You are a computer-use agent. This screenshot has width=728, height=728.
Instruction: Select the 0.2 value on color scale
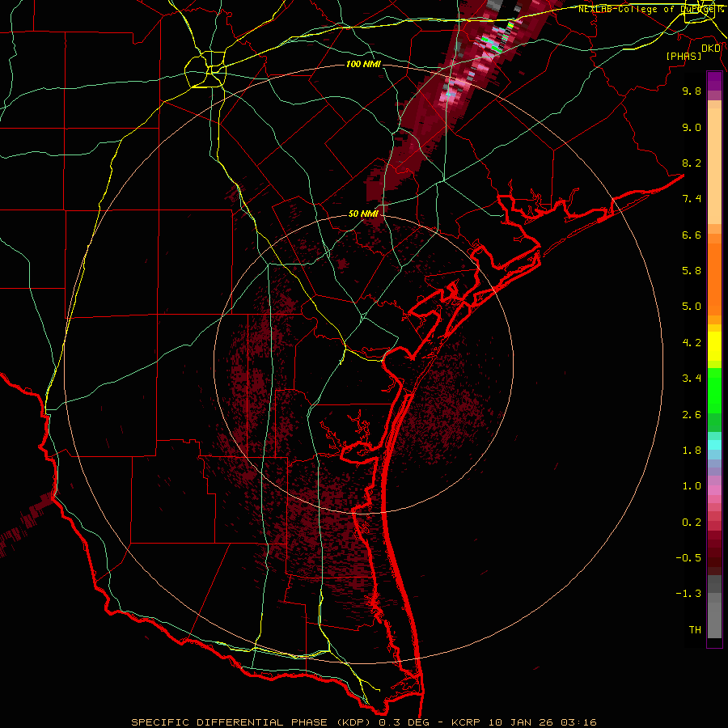(x=692, y=523)
